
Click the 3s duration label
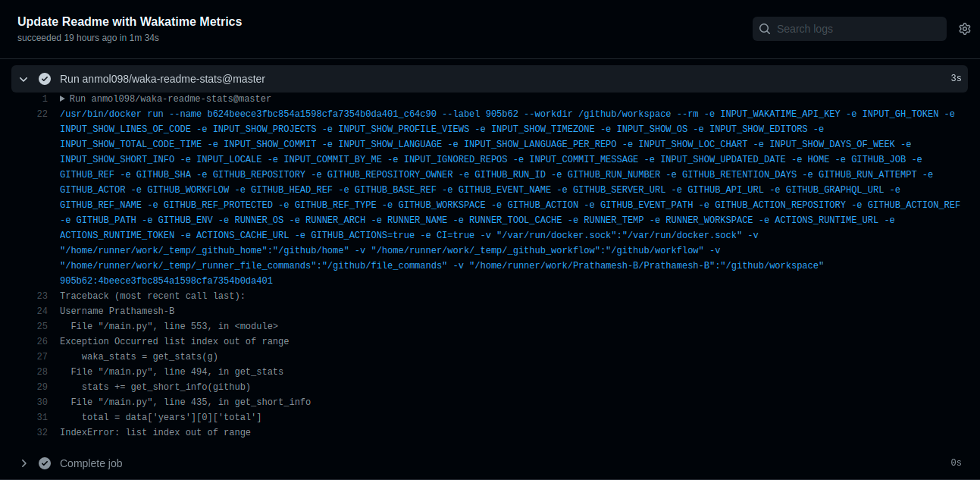click(x=955, y=78)
